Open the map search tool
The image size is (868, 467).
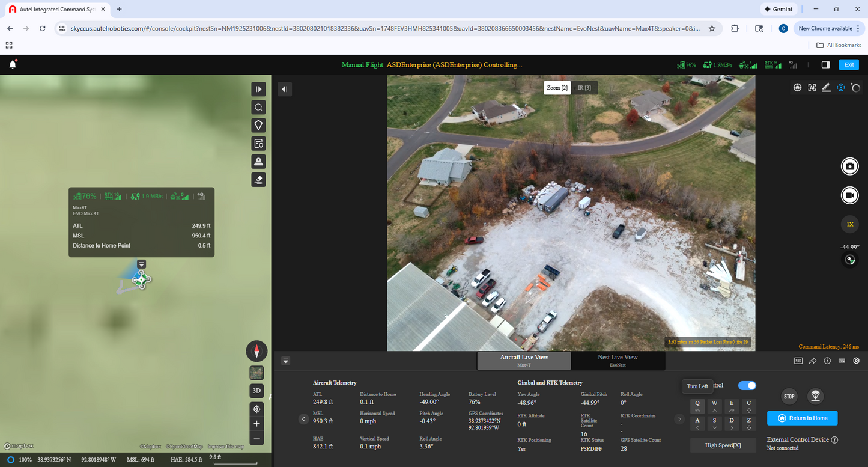pyautogui.click(x=258, y=108)
